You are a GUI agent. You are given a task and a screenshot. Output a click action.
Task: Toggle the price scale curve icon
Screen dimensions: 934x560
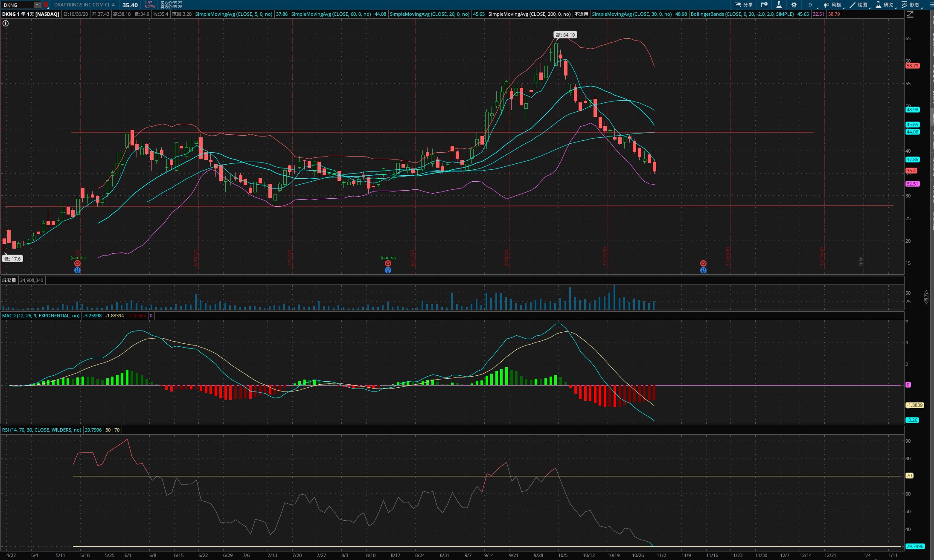pyautogui.click(x=910, y=14)
